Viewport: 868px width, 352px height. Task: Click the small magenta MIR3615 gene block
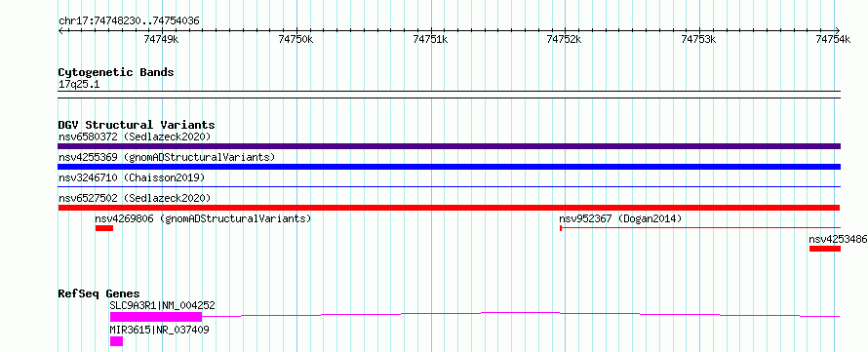point(116,341)
